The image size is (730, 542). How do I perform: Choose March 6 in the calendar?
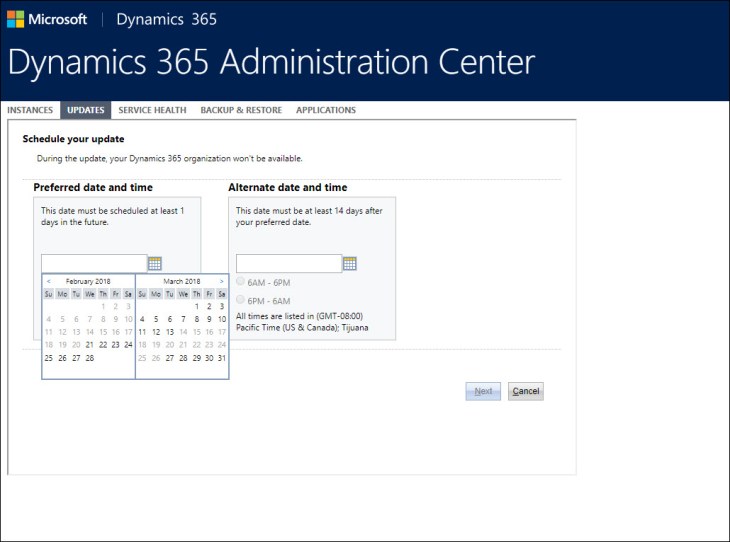tap(170, 319)
